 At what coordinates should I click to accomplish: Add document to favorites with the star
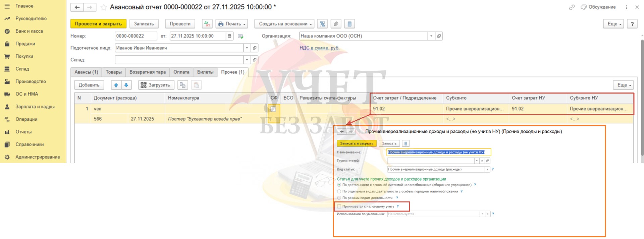[104, 7]
